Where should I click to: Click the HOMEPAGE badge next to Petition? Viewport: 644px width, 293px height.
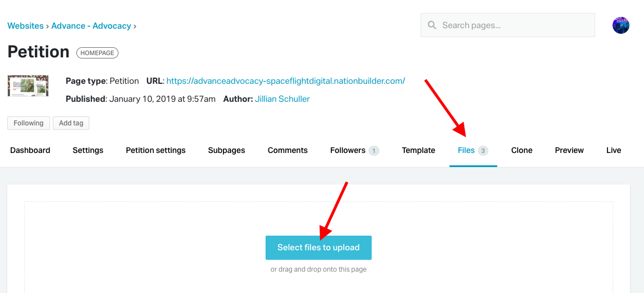[97, 53]
